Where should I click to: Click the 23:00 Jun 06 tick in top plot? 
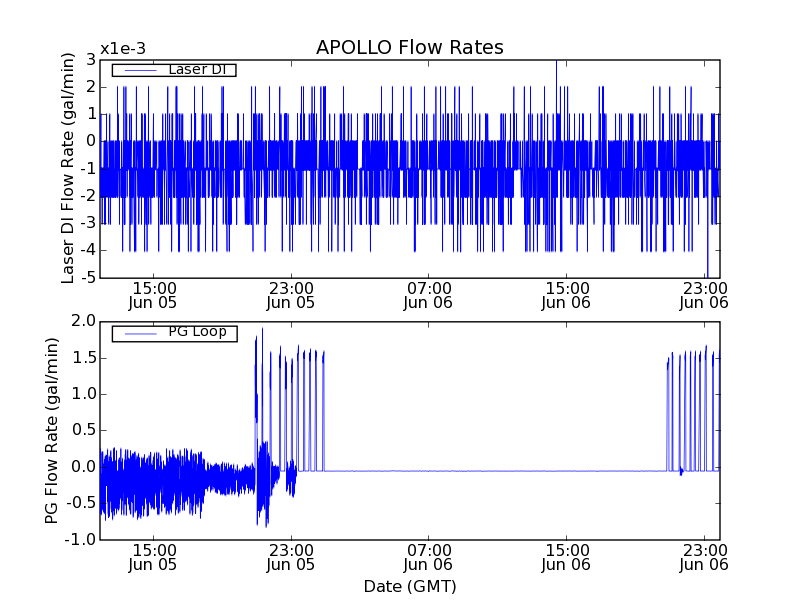click(x=704, y=295)
